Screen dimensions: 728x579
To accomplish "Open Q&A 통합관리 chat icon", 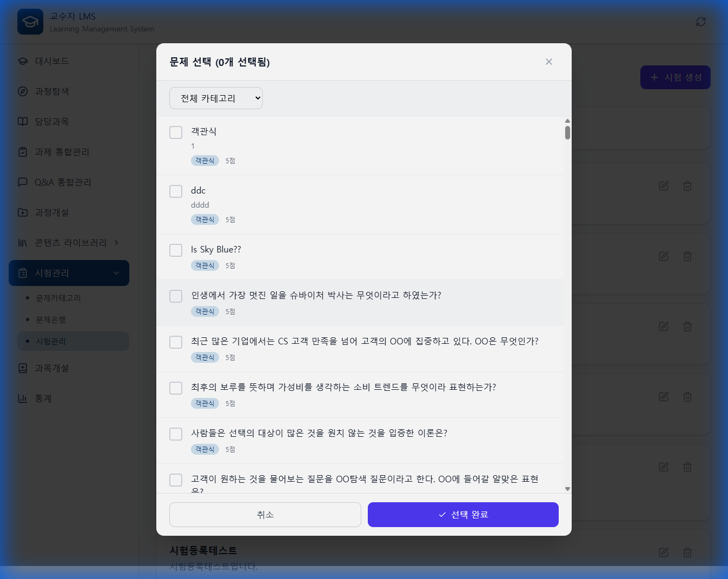I will 22,182.
